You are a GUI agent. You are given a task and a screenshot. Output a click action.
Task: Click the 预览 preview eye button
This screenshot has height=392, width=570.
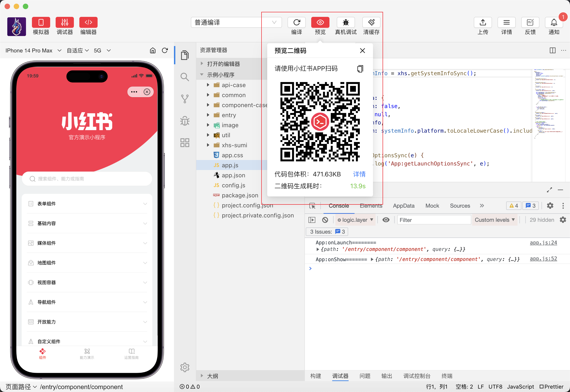click(320, 23)
